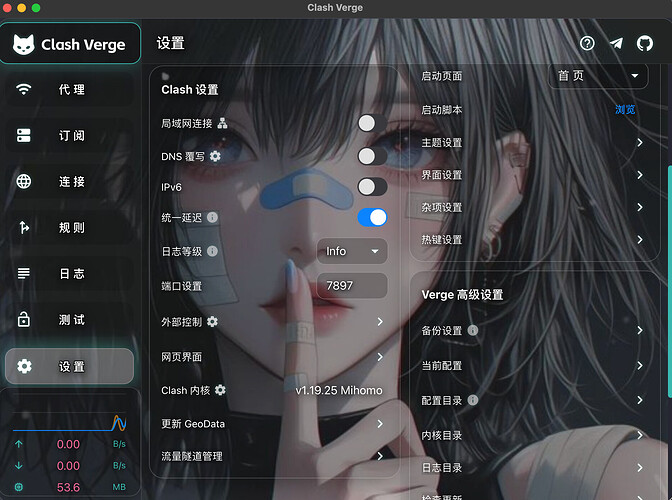This screenshot has width=672, height=500.
Task: Show info for 统一延迟
Action: 212,217
